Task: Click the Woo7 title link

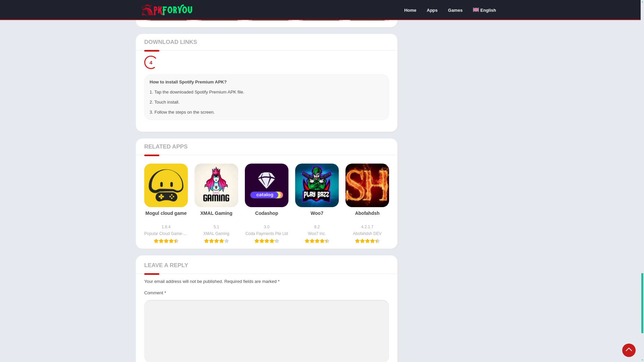Action: tap(317, 213)
